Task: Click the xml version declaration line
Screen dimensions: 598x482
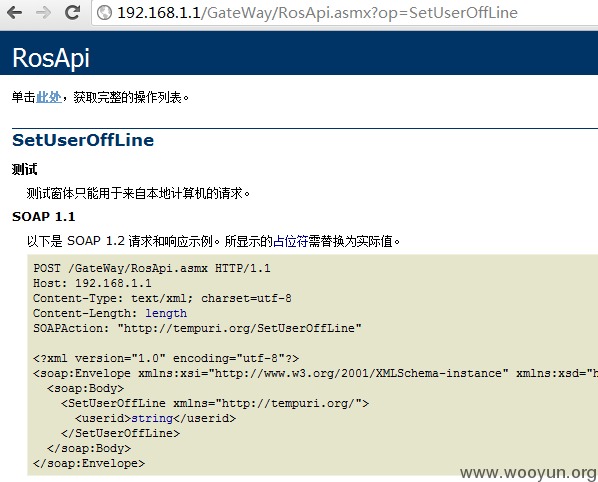Action: tap(166, 358)
